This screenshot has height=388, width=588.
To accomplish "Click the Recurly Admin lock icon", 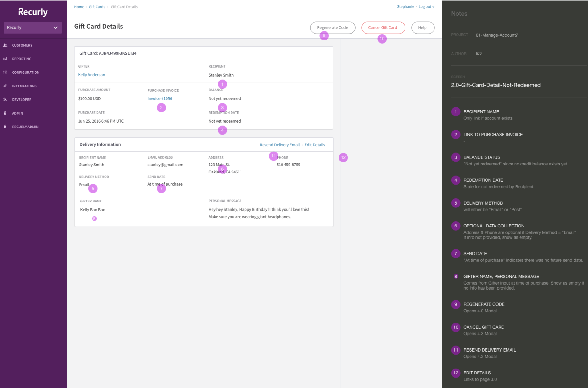I will 5,127.
